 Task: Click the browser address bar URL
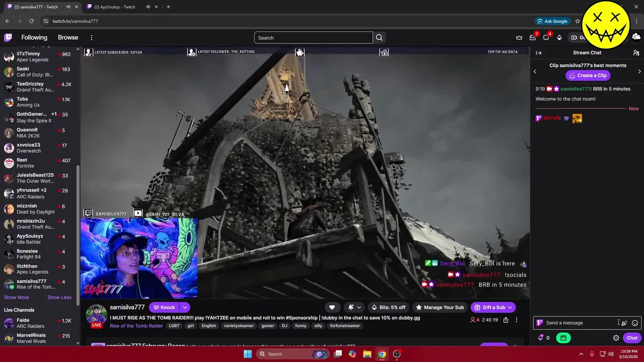click(75, 21)
